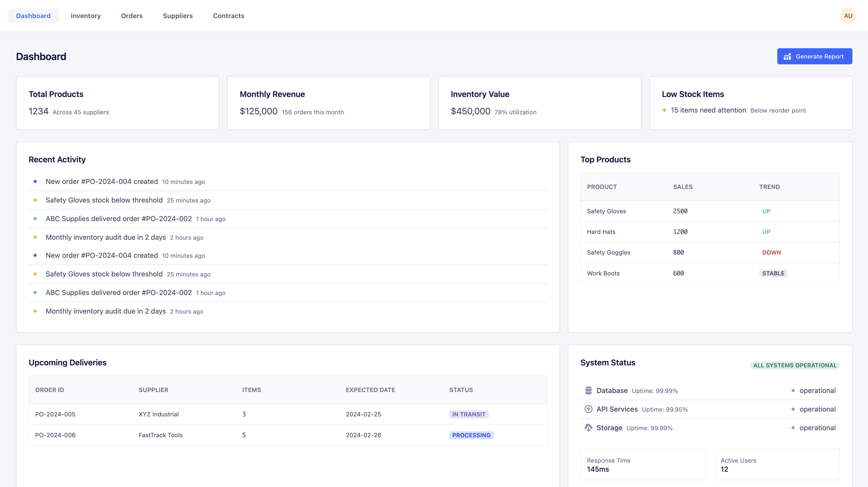Click the orange Low Stock warning dot
Image resolution: width=868 pixels, height=487 pixels.
pyautogui.click(x=664, y=110)
